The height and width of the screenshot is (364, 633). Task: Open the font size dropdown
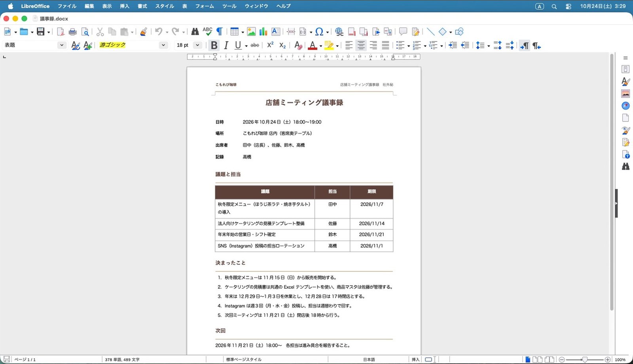click(197, 45)
